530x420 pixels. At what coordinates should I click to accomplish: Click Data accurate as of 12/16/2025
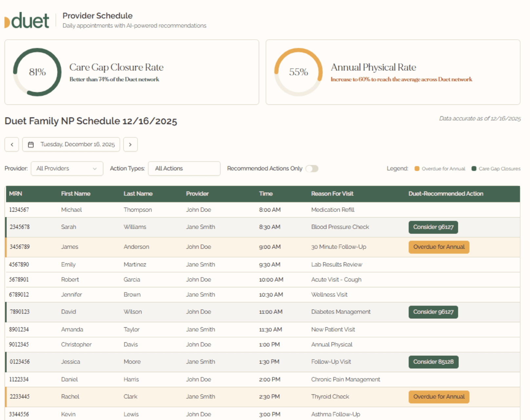point(480,119)
